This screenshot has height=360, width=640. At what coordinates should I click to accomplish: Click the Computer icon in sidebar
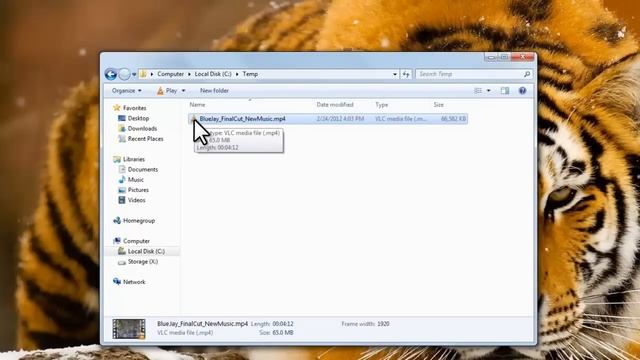pyautogui.click(x=117, y=241)
